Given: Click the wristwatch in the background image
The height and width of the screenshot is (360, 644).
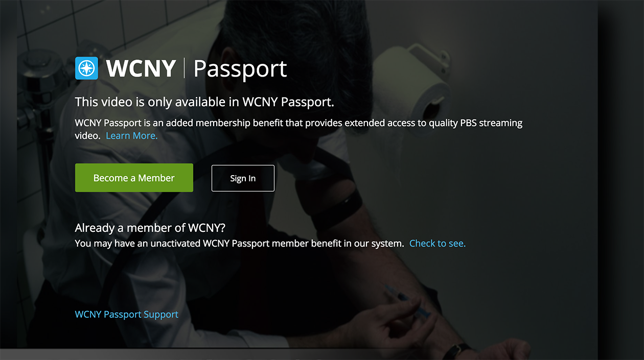Looking at the screenshot, I should tap(456, 351).
